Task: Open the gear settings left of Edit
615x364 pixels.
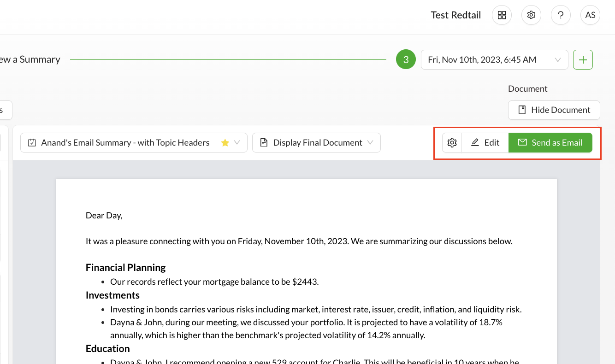Action: pyautogui.click(x=452, y=143)
